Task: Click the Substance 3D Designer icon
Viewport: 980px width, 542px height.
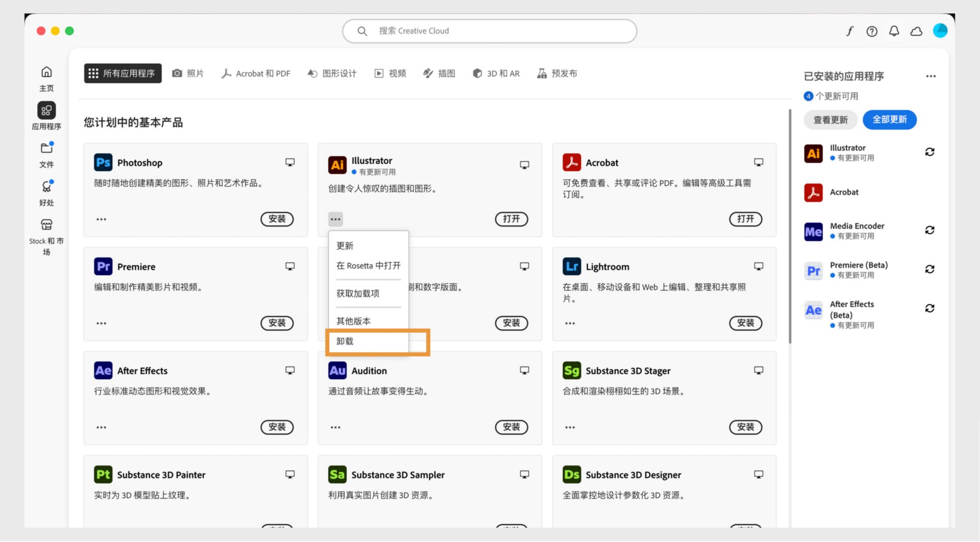Action: tap(572, 475)
